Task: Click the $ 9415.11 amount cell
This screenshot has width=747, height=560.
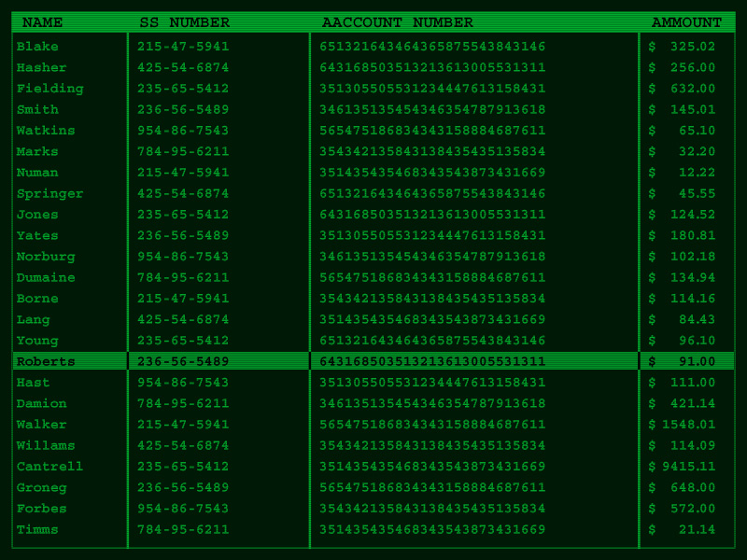Action: click(x=683, y=467)
